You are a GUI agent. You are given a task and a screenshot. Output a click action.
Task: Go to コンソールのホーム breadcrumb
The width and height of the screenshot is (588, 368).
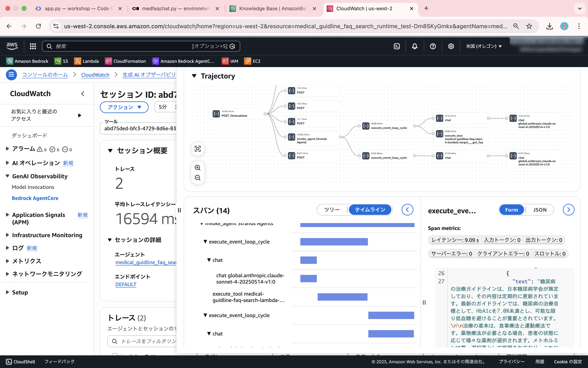[x=45, y=75]
